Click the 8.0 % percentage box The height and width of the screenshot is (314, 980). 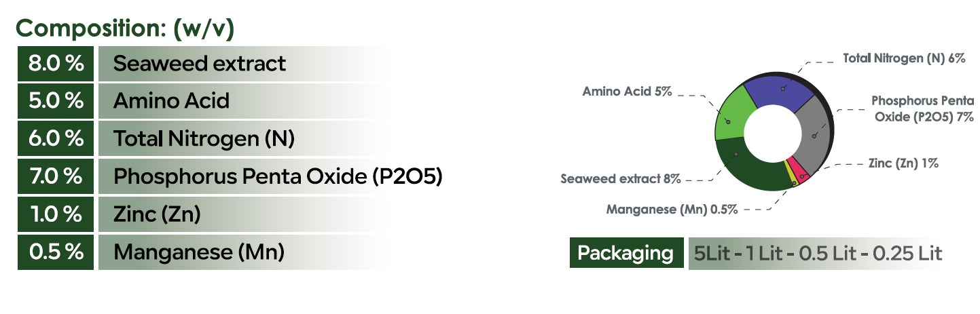pyautogui.click(x=56, y=64)
